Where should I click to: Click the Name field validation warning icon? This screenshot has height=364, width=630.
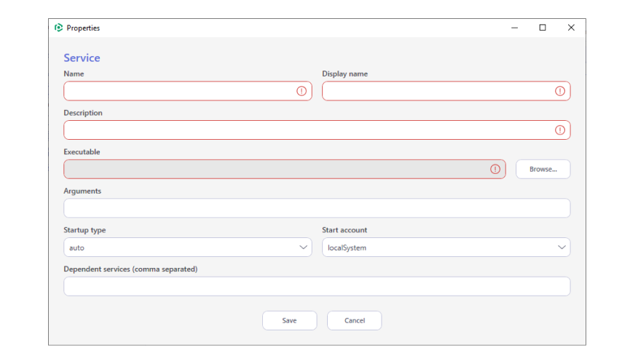coord(302,91)
